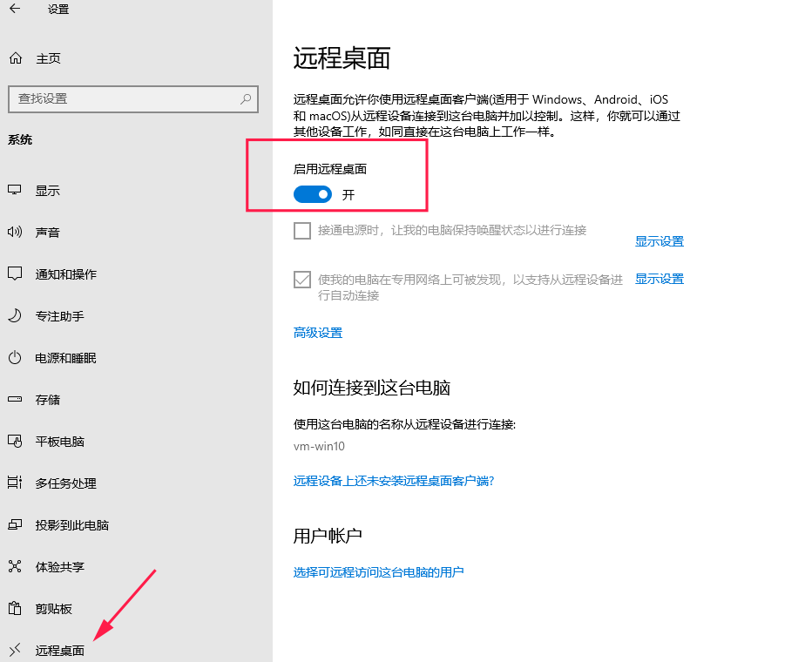Click 显示设置 link beside keep-awake option
This screenshot has width=812, height=662.
click(660, 241)
